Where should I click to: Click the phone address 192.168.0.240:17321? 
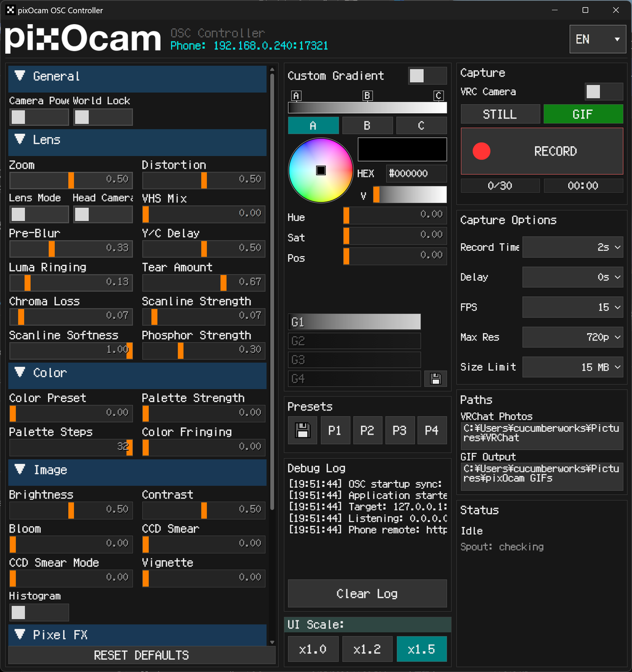pos(271,46)
